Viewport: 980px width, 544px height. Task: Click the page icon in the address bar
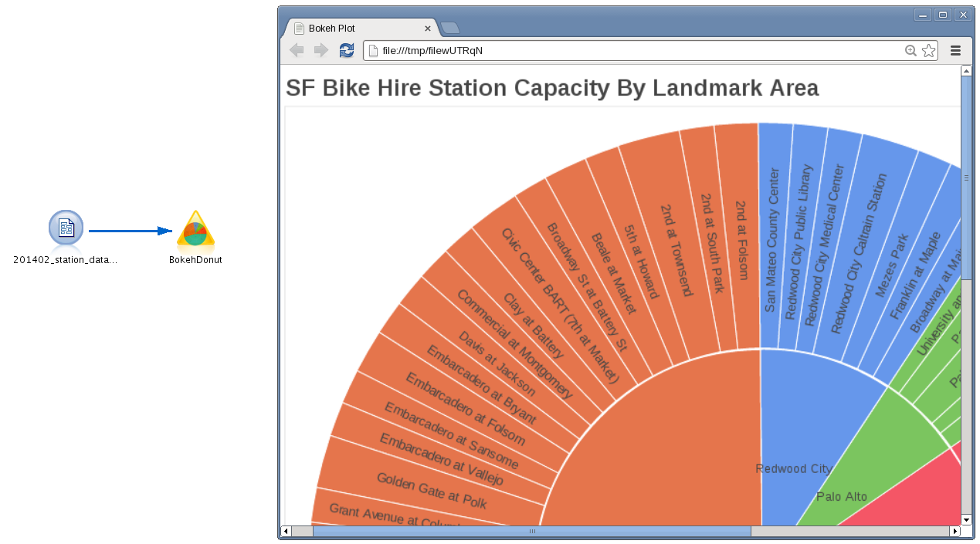(x=373, y=51)
